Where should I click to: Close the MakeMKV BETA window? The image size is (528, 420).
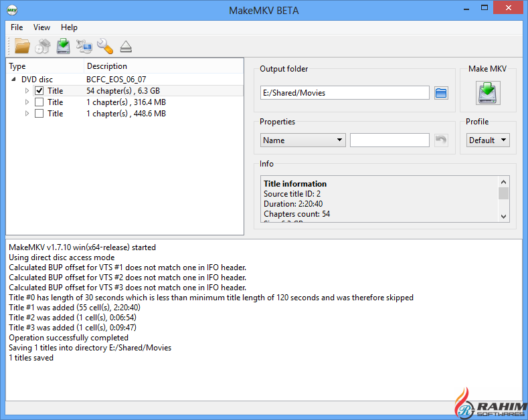point(508,8)
